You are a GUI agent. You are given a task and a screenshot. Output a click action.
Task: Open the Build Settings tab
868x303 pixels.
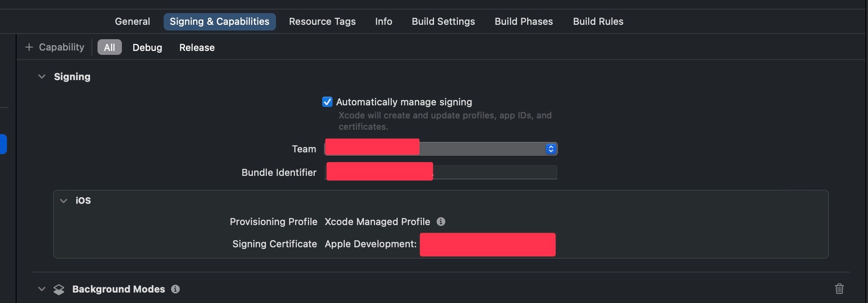[443, 21]
